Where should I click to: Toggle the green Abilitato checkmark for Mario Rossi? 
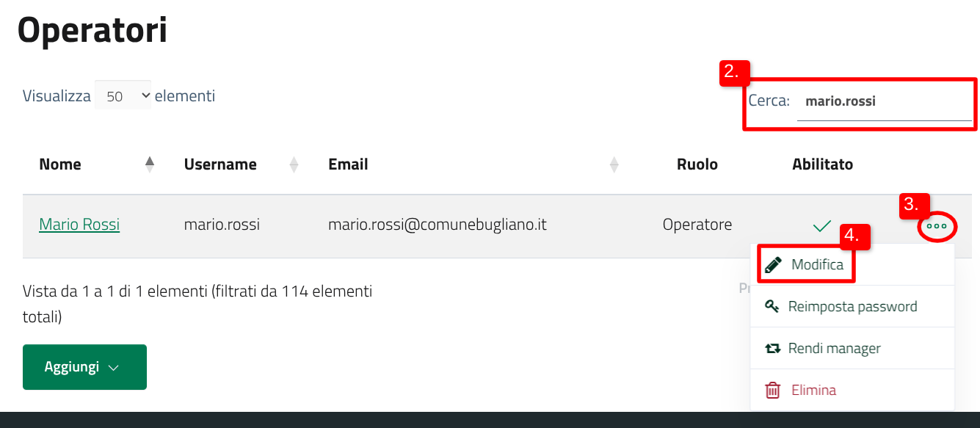(822, 226)
